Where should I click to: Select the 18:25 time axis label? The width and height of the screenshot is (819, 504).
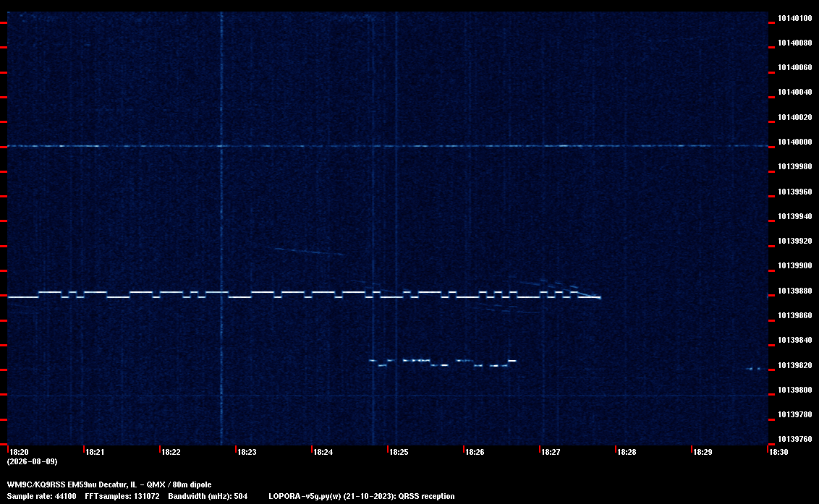point(399,452)
